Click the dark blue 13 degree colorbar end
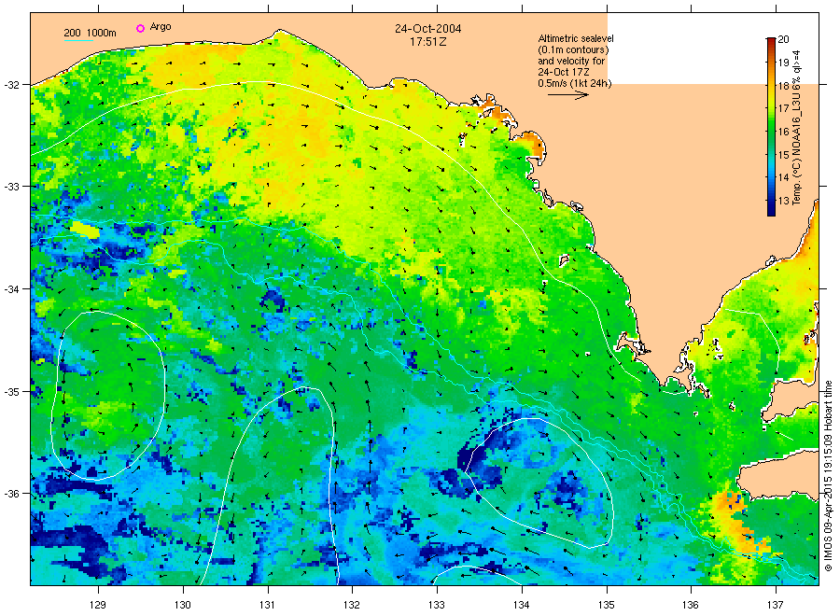Screen dimensions: 840x616 pos(771,206)
